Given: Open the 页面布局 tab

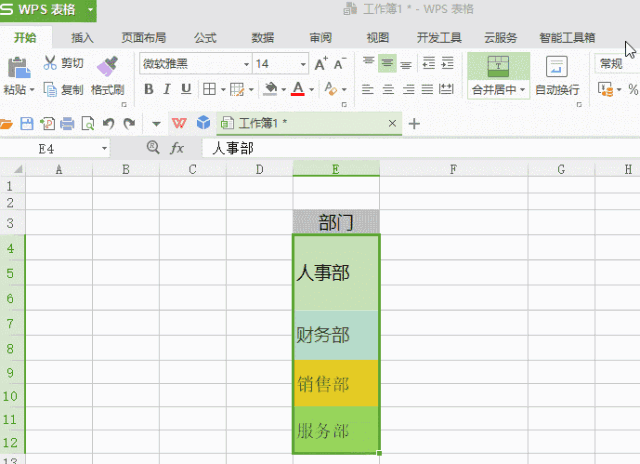Looking at the screenshot, I should click(144, 38).
